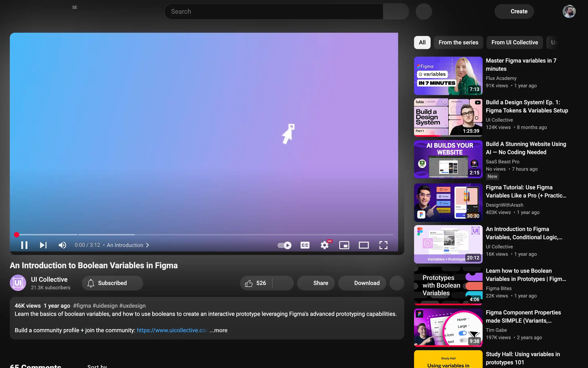
Task: Open video settings gear icon
Action: click(325, 245)
